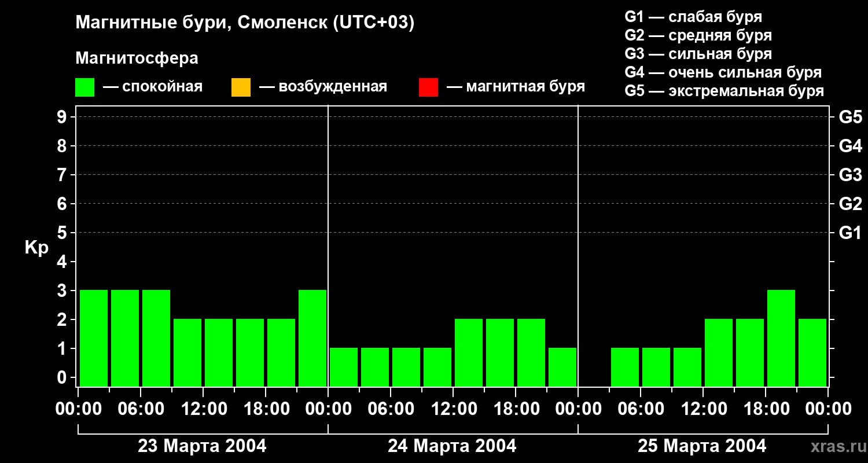Click the '06:00' time label for 23 Марта
The image size is (868, 463).
(x=141, y=409)
